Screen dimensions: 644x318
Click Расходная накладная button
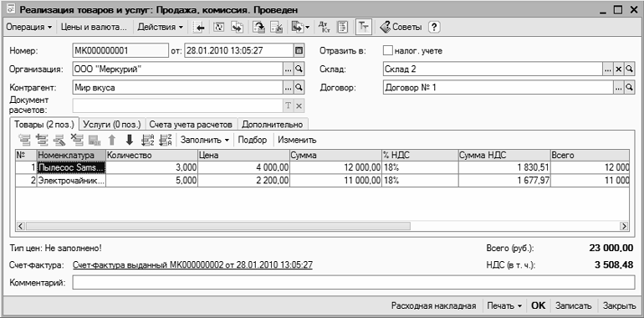(x=434, y=305)
